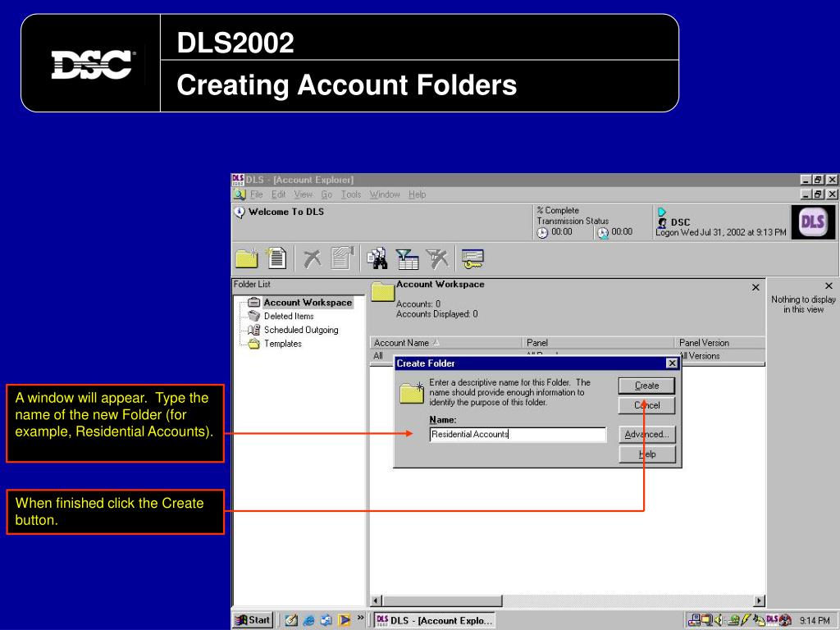The height and width of the screenshot is (630, 840).
Task: Click the greyed Remove Filter toolbar icon
Action: tap(437, 258)
